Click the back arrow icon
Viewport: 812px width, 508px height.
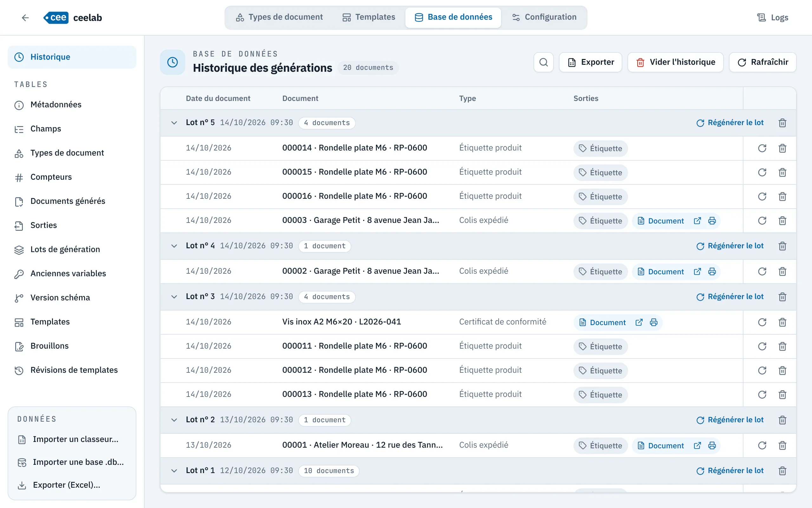(x=25, y=17)
